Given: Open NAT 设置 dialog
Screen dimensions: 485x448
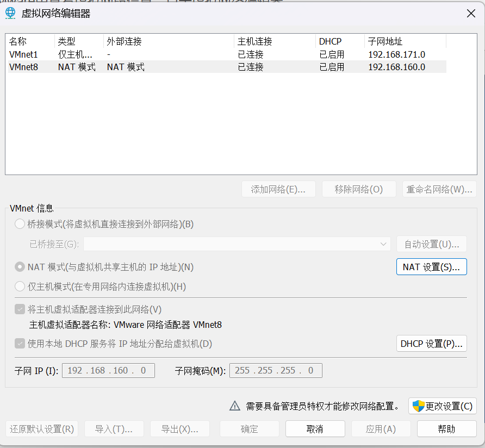Looking at the screenshot, I should (431, 266).
